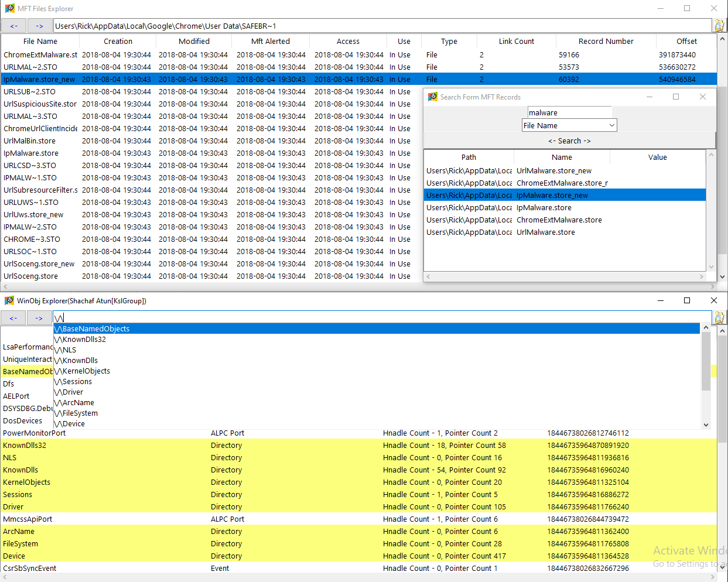Go back in MFT Files Explorer
The image size is (728, 582).
tap(13, 26)
